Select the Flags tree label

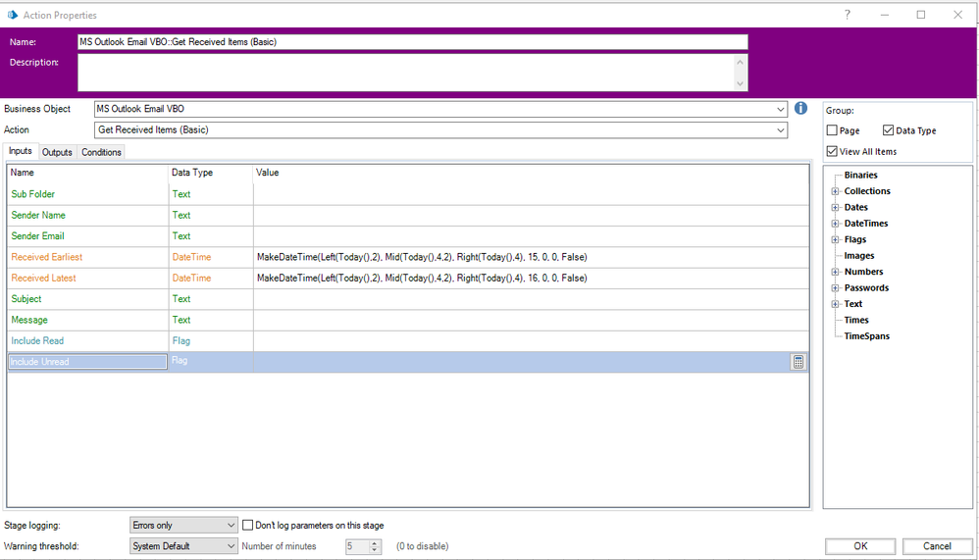coord(854,239)
